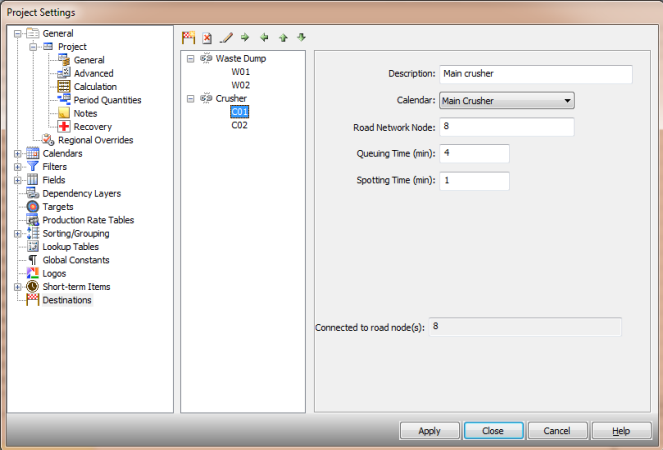Select Targets in the settings tree
Viewport: 663px width, 450px height.
(57, 207)
